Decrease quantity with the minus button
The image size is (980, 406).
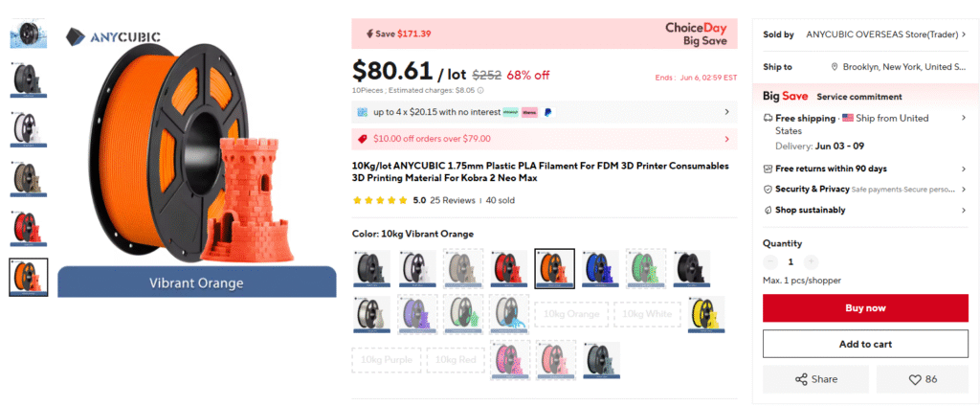770,262
